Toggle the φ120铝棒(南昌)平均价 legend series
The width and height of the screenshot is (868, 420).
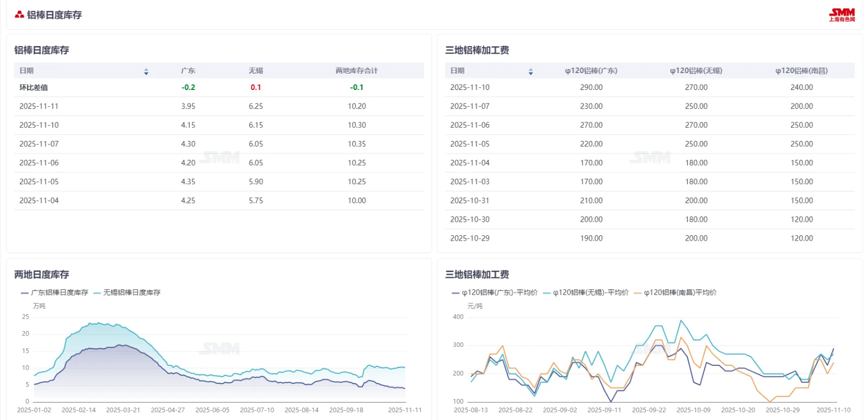675,293
